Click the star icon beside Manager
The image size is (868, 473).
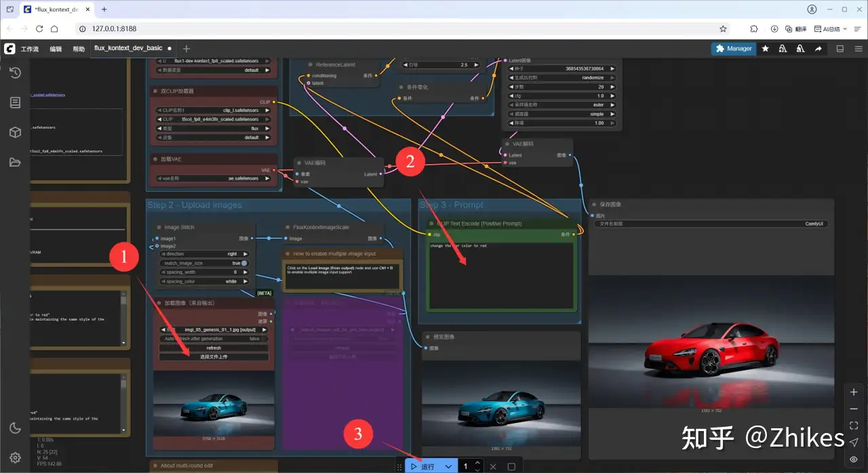(766, 49)
